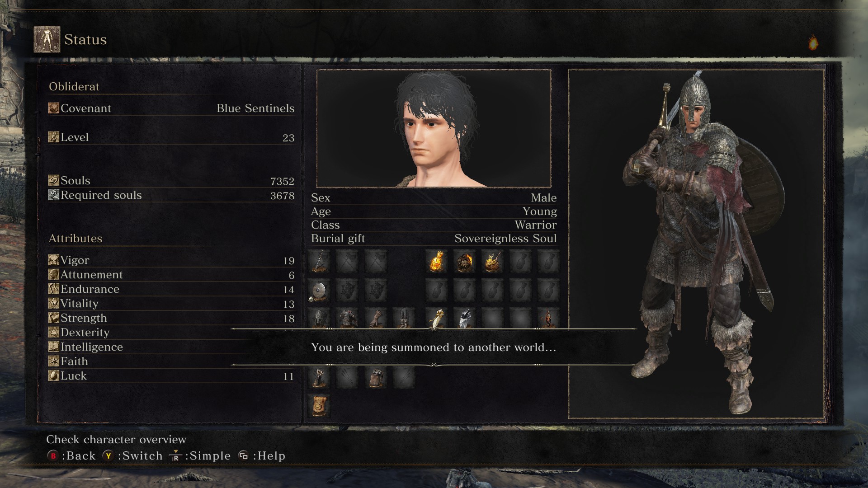Click the Luck attribute row

[171, 376]
